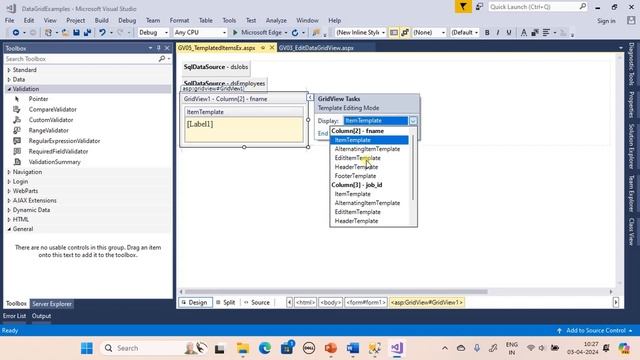Screen dimensions: 640x360
Task: Select the CustomValidator control icon
Action: coord(17,120)
